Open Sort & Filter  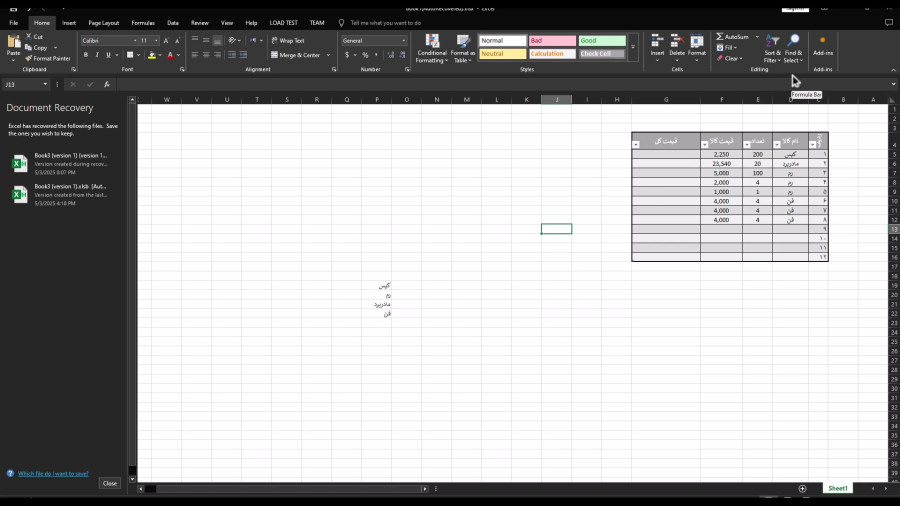(x=773, y=48)
